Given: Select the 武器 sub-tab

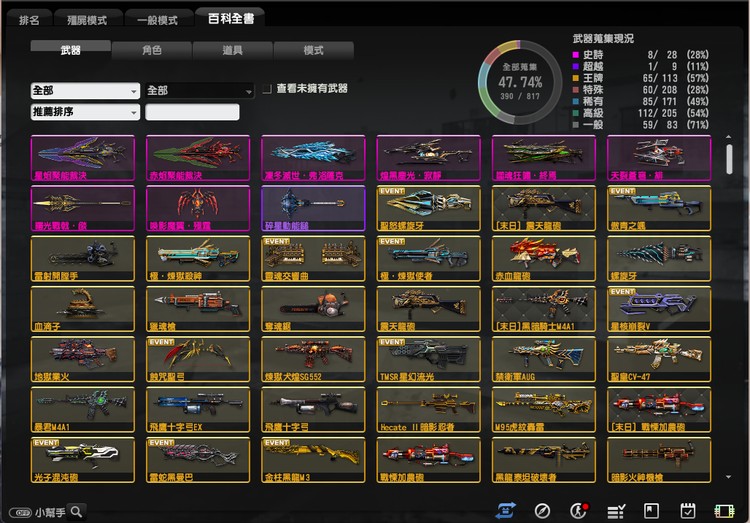Looking at the screenshot, I should [70, 50].
